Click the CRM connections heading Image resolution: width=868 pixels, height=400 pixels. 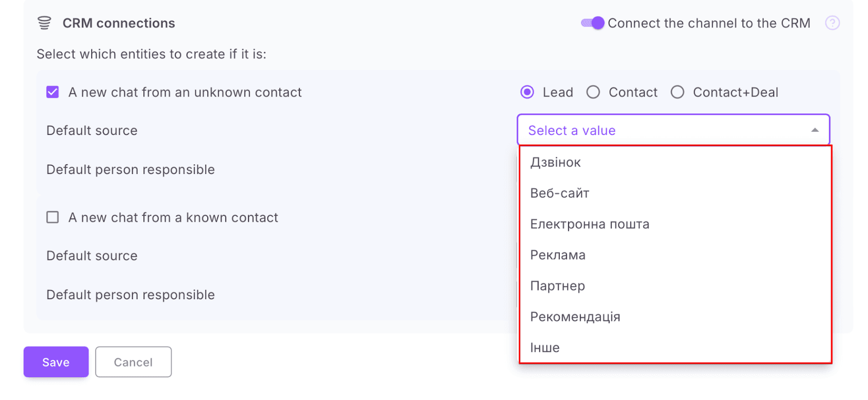pyautogui.click(x=119, y=23)
